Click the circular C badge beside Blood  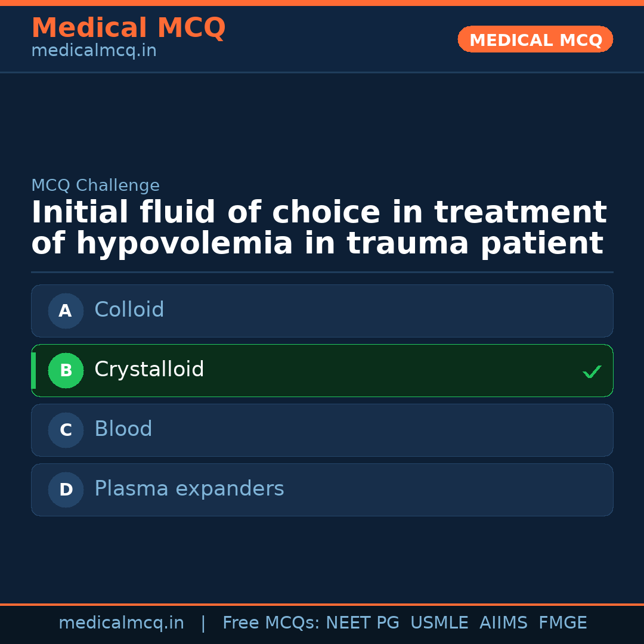[66, 430]
